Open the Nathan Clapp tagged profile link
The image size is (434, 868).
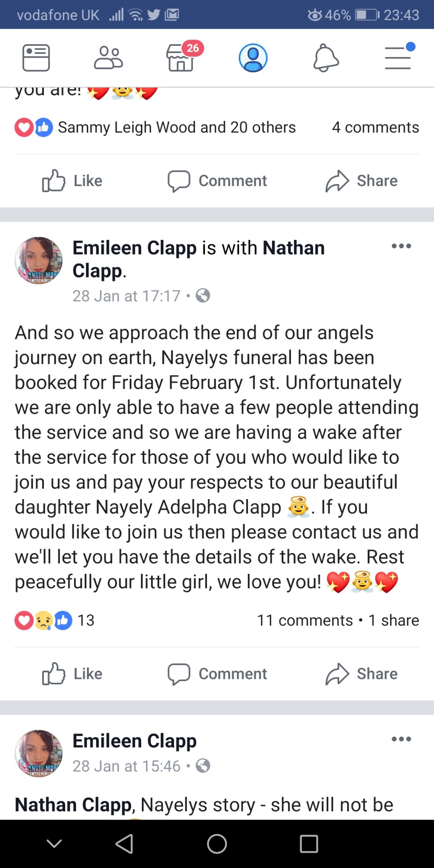293,248
